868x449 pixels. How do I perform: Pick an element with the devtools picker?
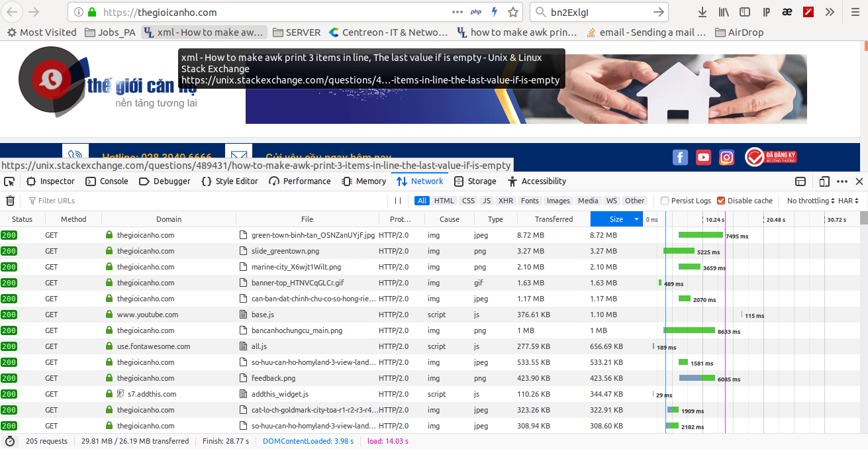[x=9, y=181]
